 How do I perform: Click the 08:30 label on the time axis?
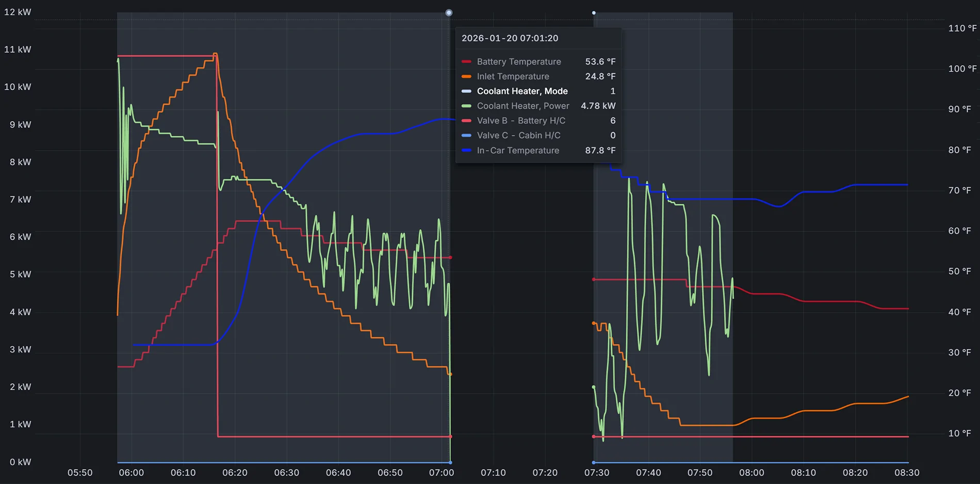tap(907, 473)
